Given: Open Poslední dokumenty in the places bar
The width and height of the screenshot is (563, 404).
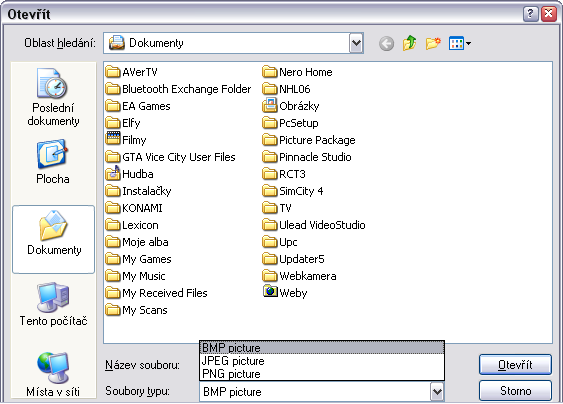Looking at the screenshot, I should click(x=53, y=97).
